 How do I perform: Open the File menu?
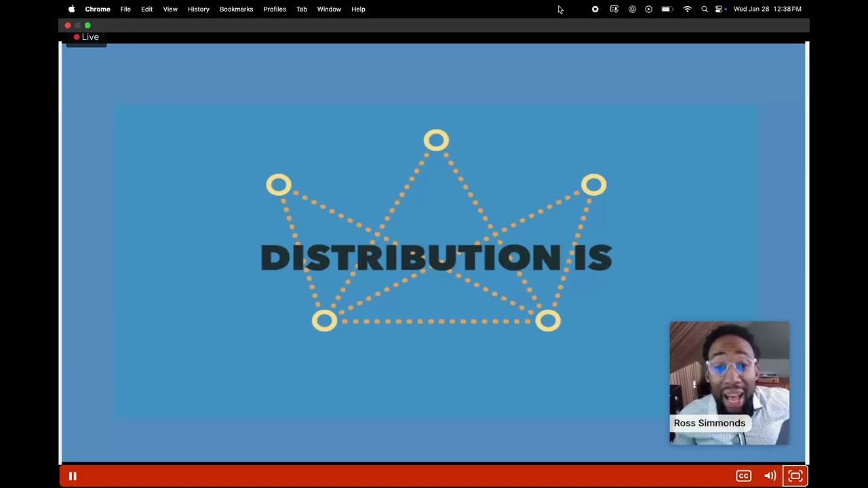tap(125, 9)
